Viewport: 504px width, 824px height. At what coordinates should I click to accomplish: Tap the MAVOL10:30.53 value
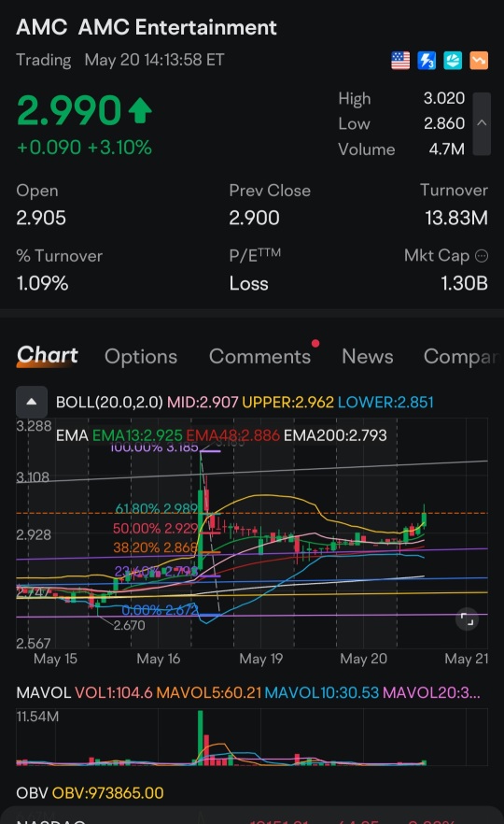click(x=321, y=692)
